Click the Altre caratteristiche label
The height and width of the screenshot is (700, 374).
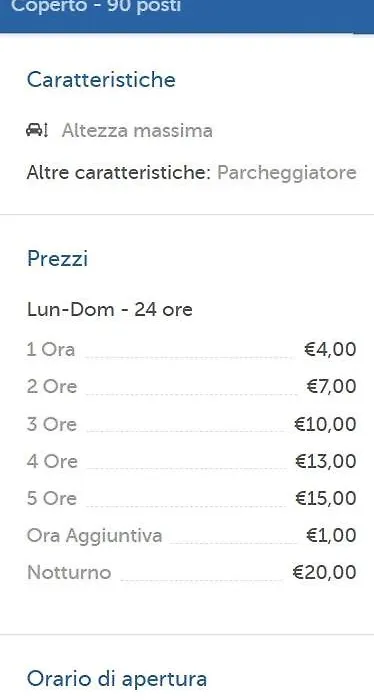[x=118, y=173]
